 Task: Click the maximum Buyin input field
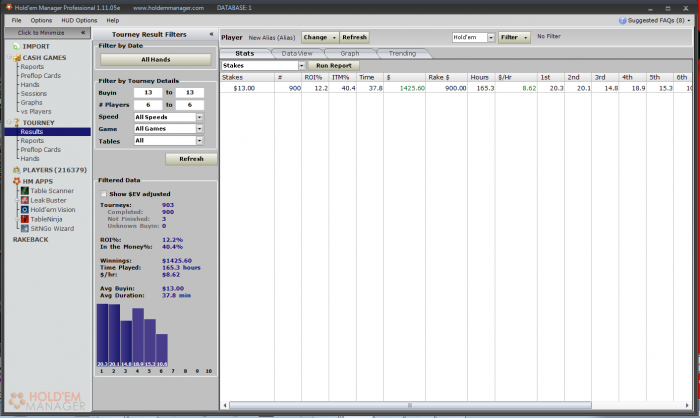pos(189,93)
